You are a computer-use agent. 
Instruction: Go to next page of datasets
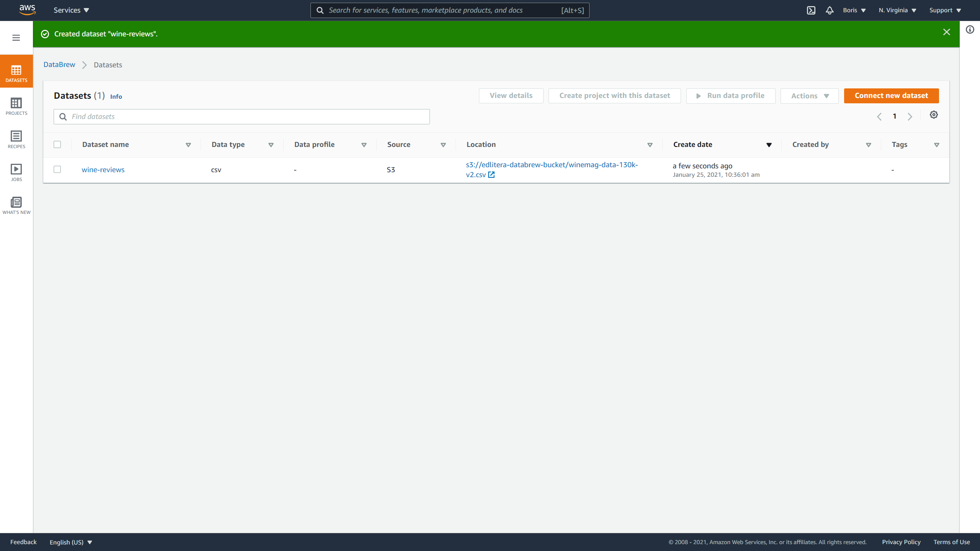[x=910, y=117]
